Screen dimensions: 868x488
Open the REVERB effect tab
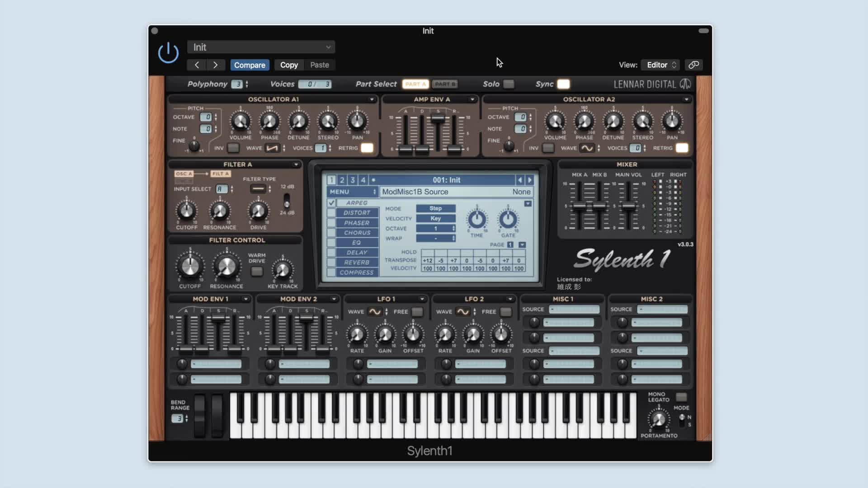tap(357, 263)
